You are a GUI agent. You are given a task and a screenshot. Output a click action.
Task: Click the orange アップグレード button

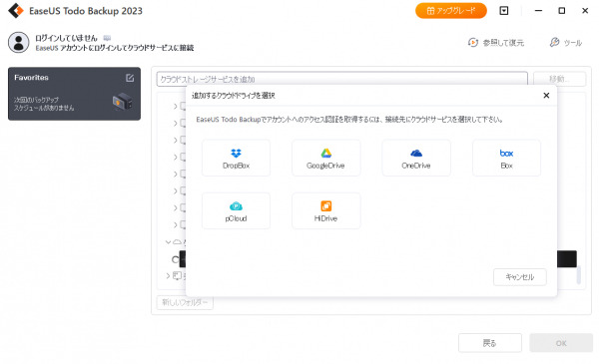point(451,11)
